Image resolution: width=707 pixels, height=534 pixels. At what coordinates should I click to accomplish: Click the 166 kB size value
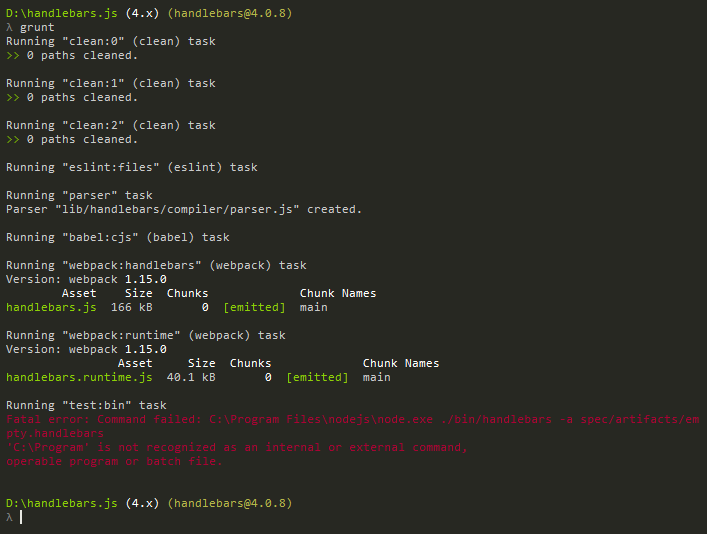132,307
